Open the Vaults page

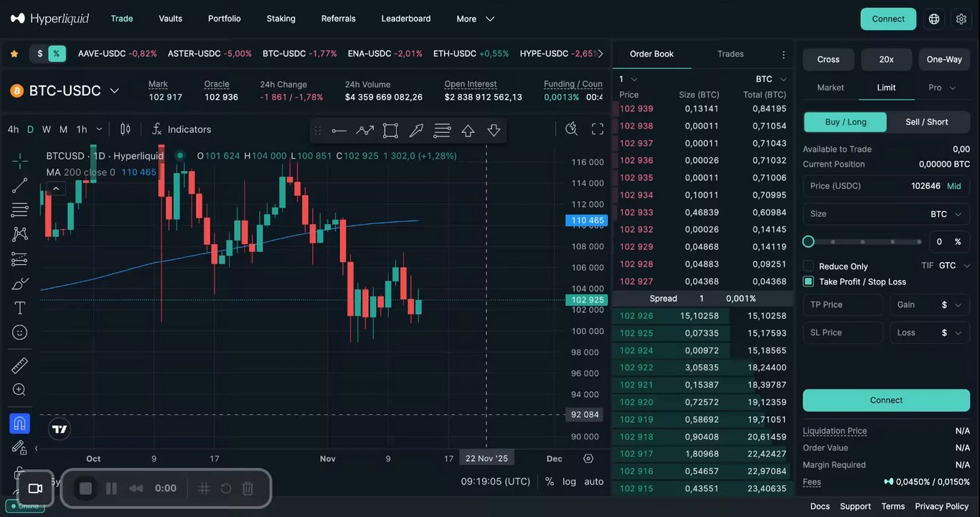tap(171, 19)
